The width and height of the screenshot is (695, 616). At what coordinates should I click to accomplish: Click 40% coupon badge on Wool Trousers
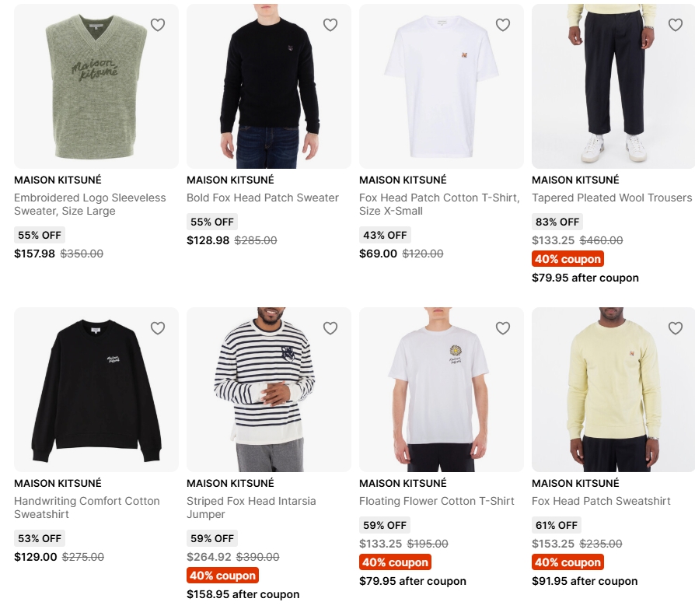tap(568, 259)
